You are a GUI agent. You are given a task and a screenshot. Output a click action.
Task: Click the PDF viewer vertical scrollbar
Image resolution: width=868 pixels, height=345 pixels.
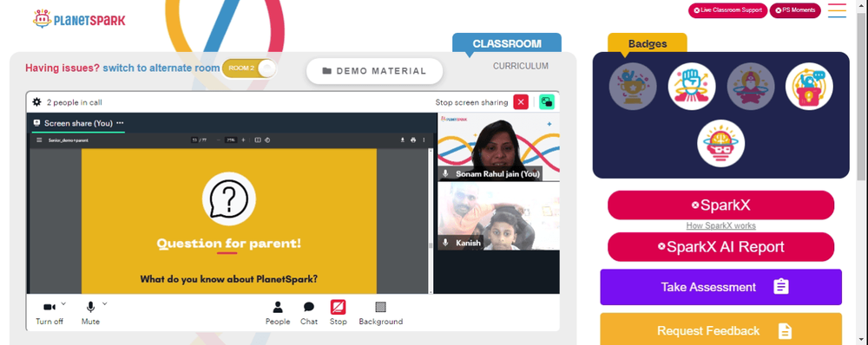[x=431, y=221]
